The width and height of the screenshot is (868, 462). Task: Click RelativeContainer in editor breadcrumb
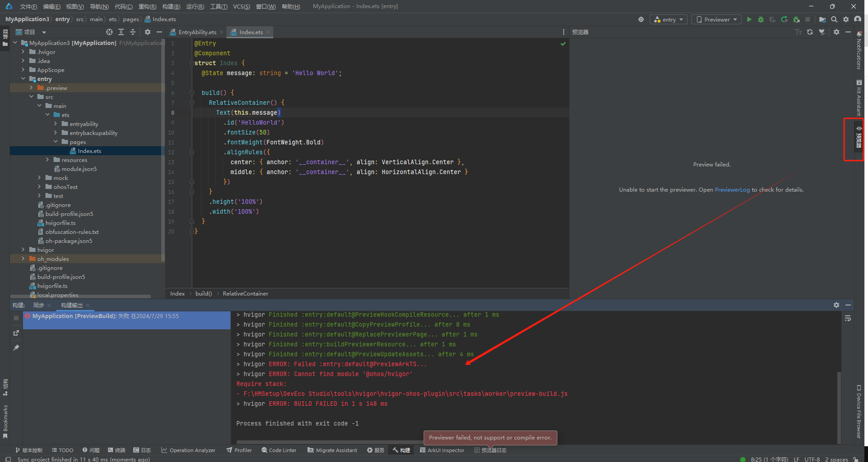[245, 293]
